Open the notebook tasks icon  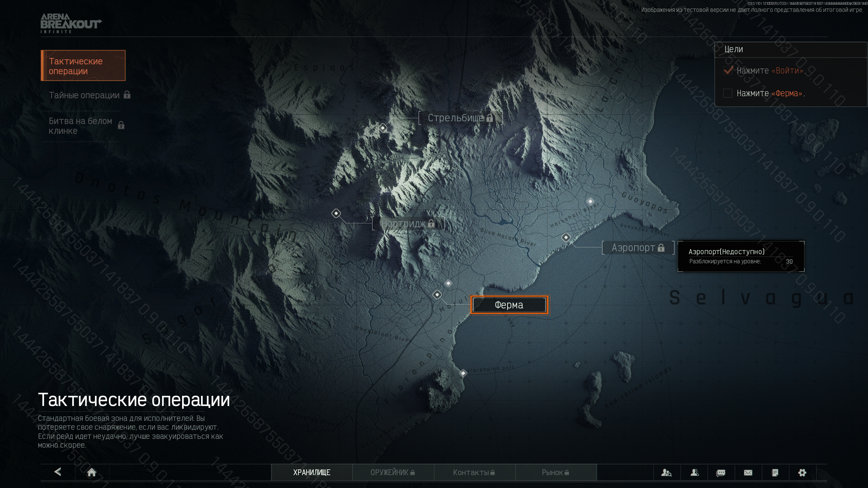pos(775,472)
